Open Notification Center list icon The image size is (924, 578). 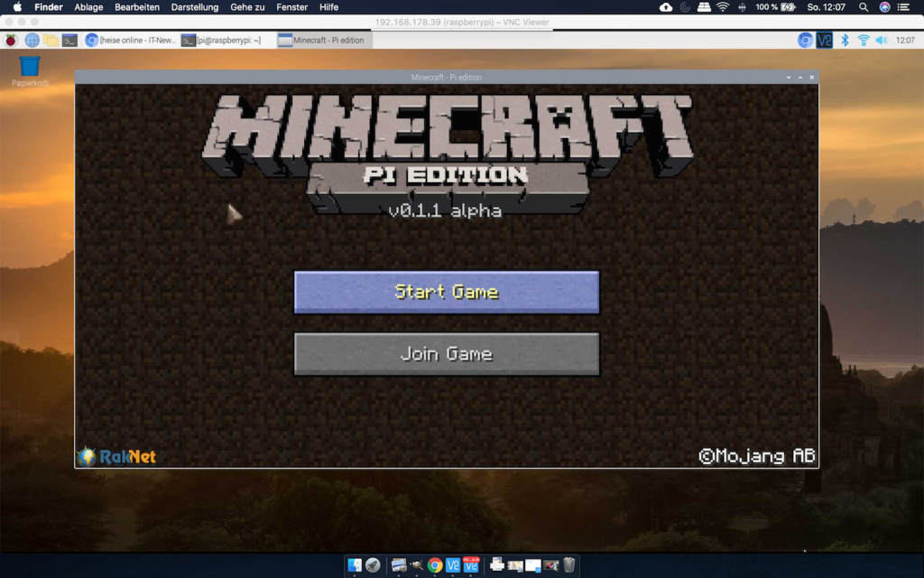coord(903,7)
